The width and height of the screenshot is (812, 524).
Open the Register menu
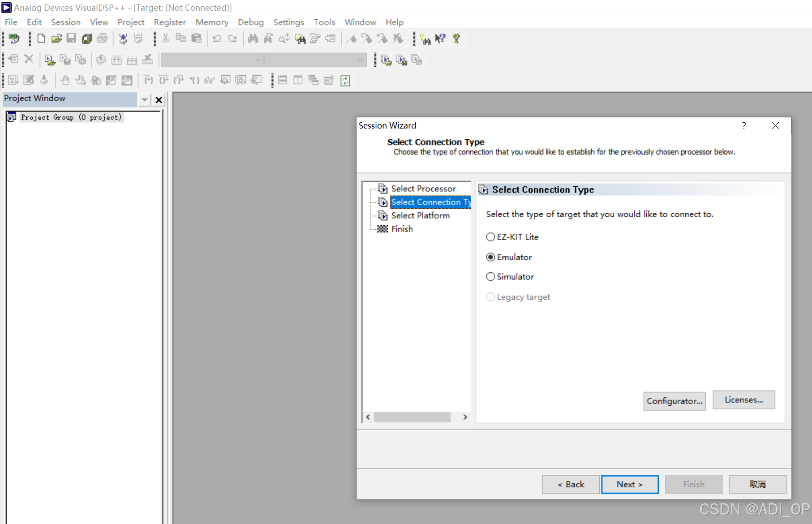point(170,22)
